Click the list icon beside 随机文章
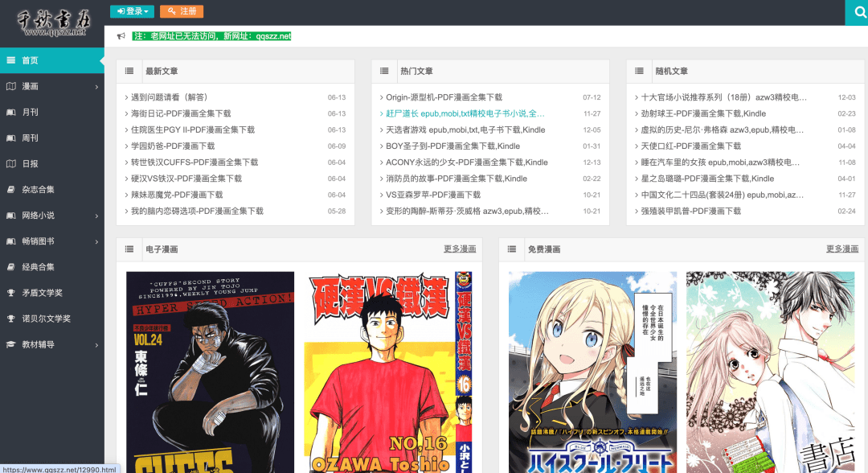 tap(640, 71)
